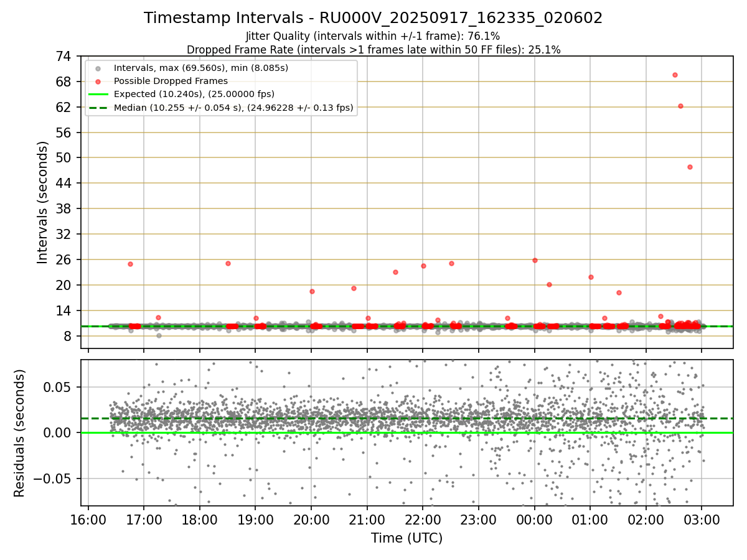Pick the red dot near 22 seconds at 01:00
This screenshot has width=747, height=560.
pyautogui.click(x=591, y=277)
